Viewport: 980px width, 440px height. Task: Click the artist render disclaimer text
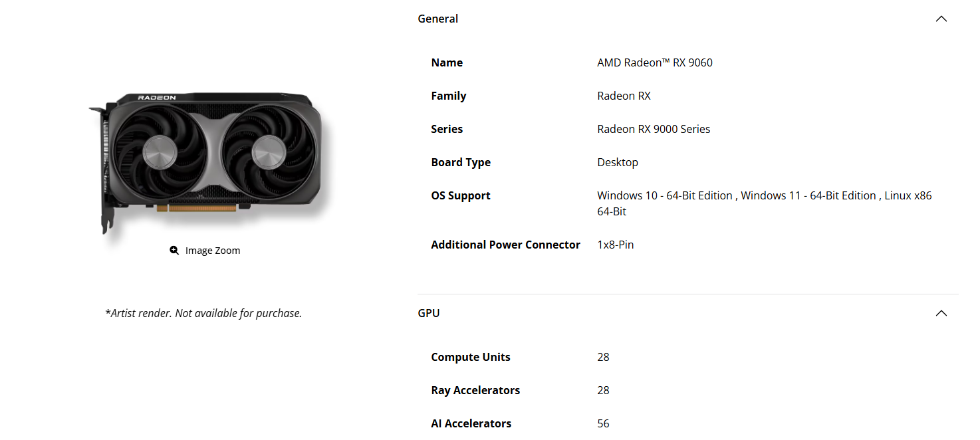tap(203, 312)
